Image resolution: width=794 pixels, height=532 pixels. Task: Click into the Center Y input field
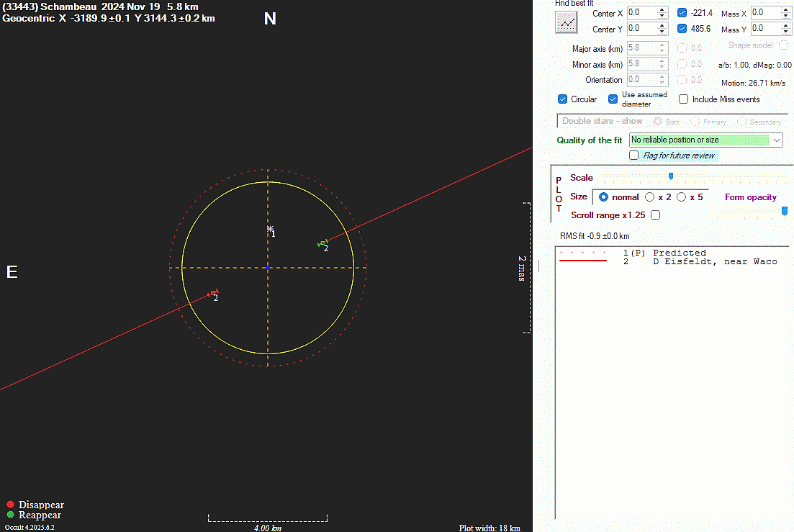tap(642, 28)
